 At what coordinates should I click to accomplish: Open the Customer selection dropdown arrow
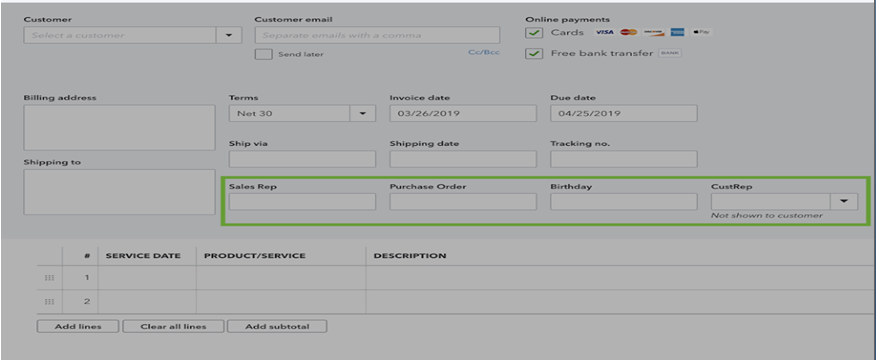(229, 35)
